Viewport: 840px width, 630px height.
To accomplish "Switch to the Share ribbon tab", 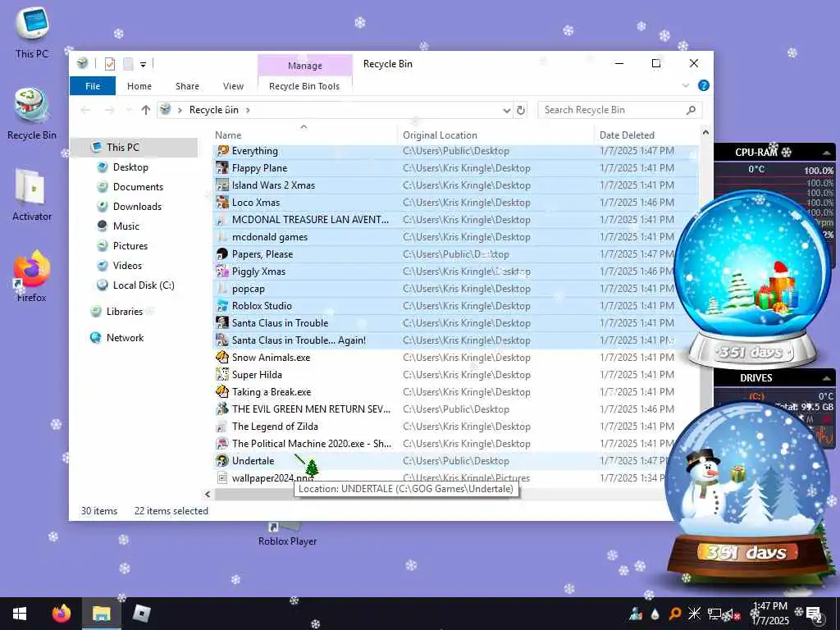I will pos(187,86).
